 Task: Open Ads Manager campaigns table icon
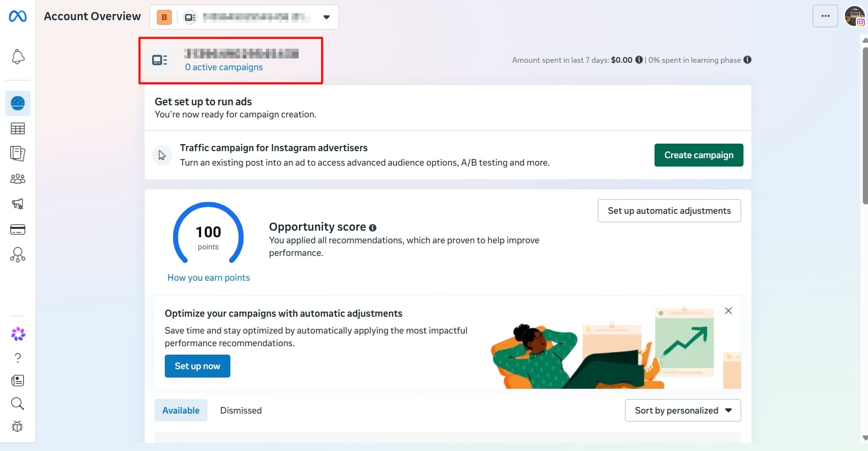point(18,129)
